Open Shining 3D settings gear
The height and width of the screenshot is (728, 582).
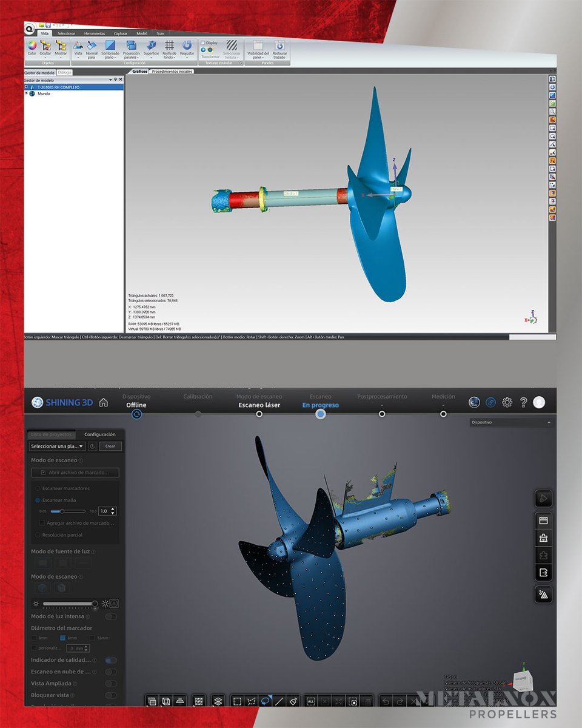[x=507, y=402]
